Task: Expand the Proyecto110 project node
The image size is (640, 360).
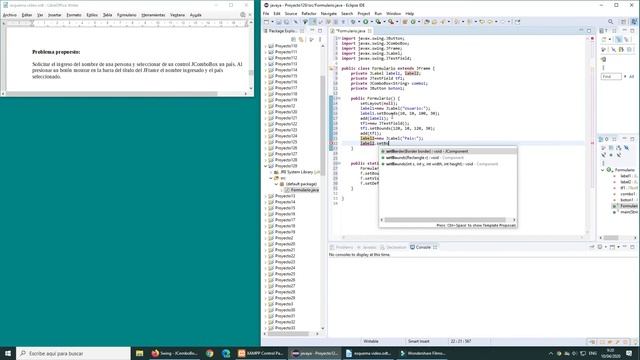Action: pyautogui.click(x=266, y=46)
